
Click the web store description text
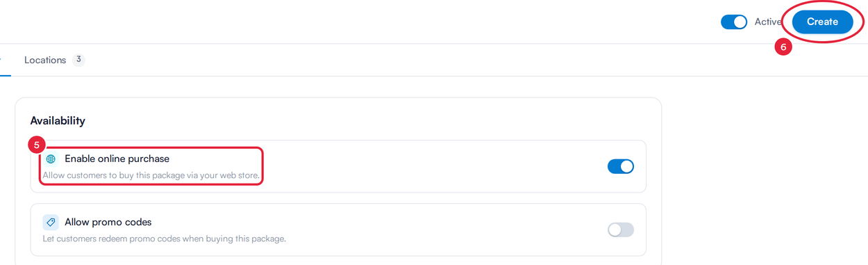pyautogui.click(x=151, y=176)
